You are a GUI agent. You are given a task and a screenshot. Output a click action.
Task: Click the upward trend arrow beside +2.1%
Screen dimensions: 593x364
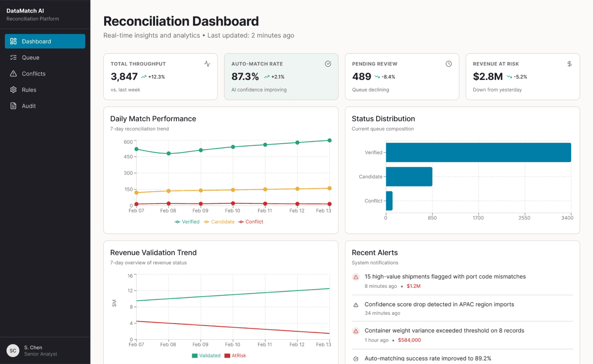267,77
